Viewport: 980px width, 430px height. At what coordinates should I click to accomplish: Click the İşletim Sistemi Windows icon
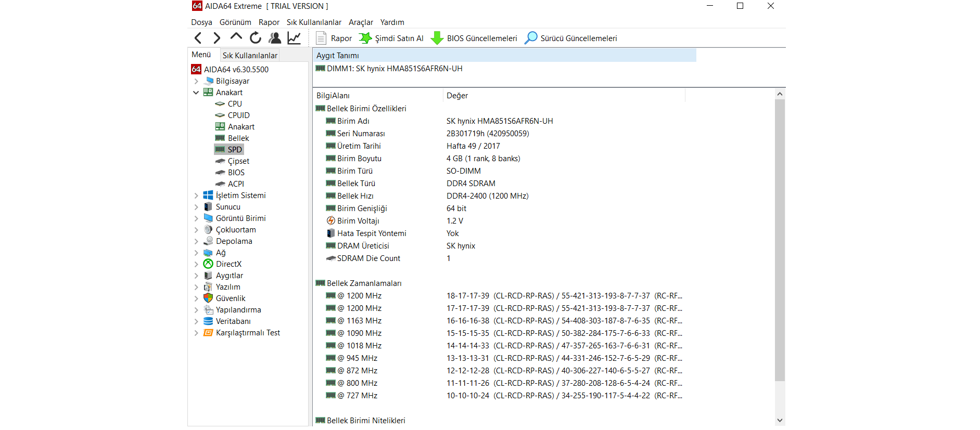(208, 195)
